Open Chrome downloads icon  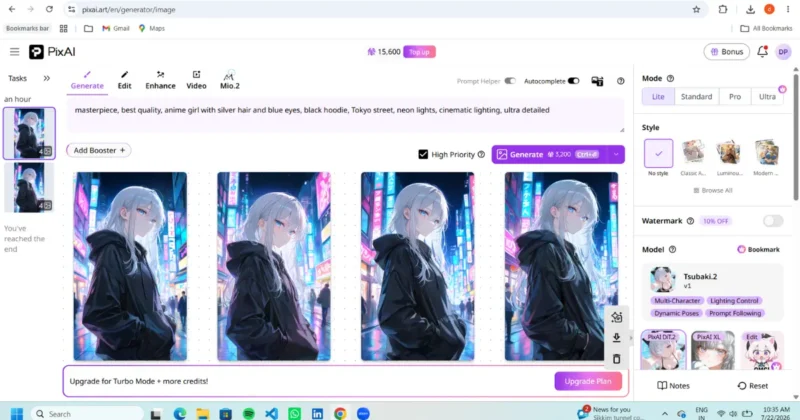coord(750,9)
